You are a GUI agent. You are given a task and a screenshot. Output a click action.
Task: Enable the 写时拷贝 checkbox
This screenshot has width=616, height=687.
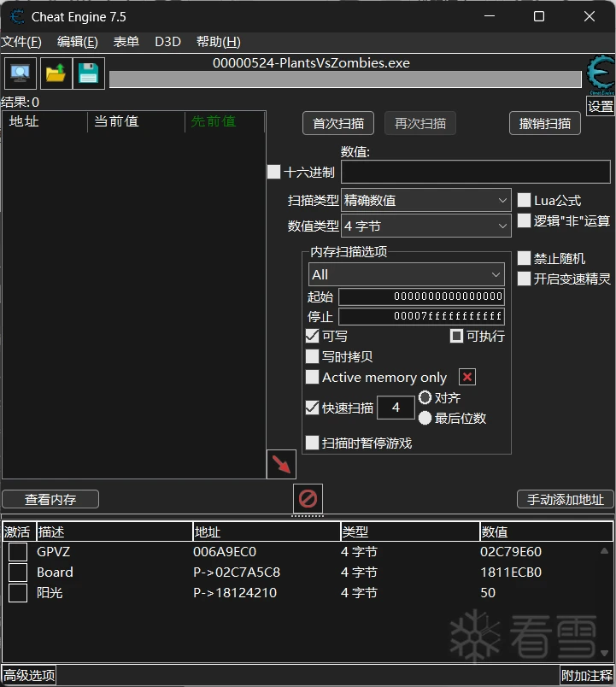click(312, 356)
